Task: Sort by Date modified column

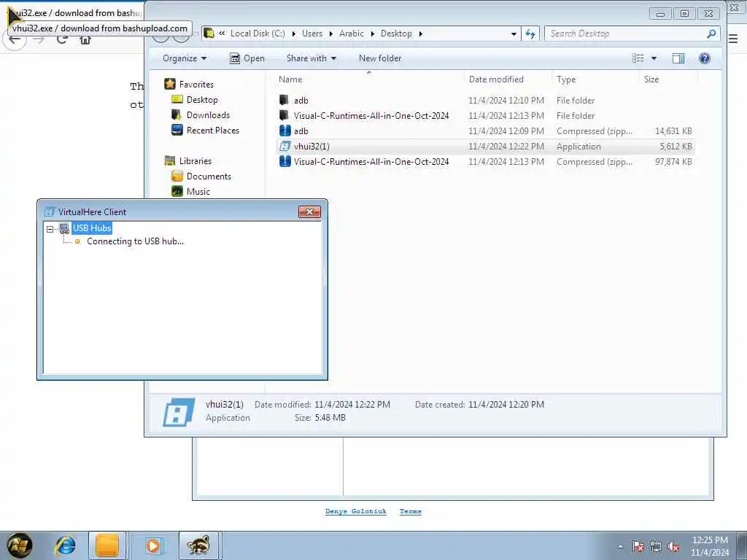Action: 496,79
